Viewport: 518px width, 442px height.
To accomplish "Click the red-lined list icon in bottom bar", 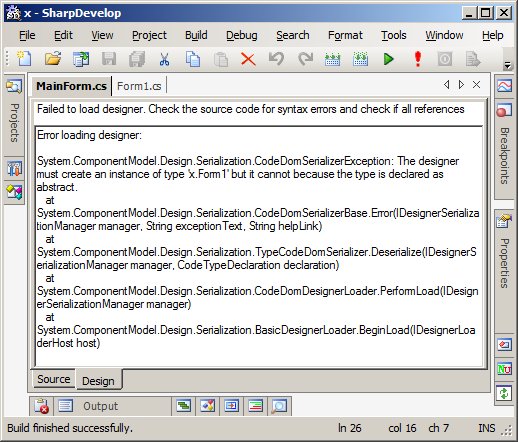I will pyautogui.click(x=256, y=406).
